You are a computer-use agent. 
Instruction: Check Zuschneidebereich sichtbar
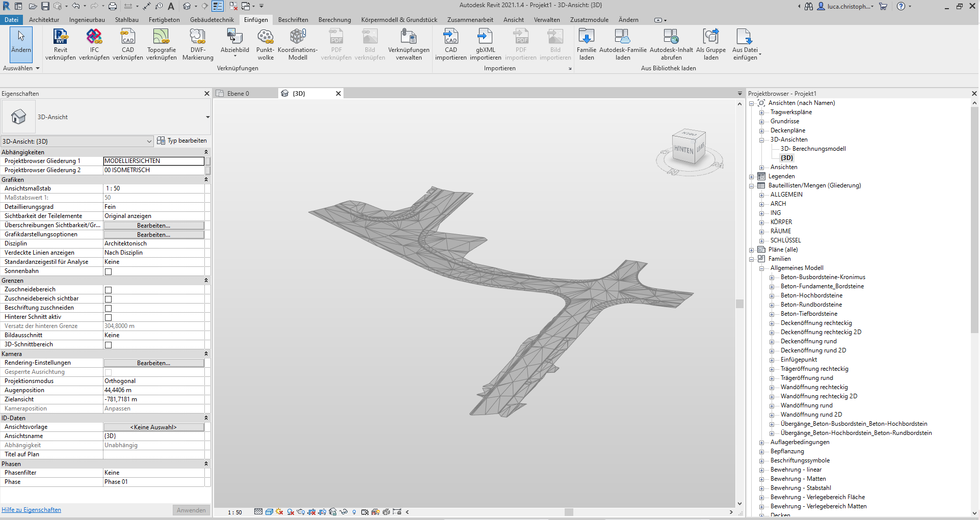tap(108, 299)
